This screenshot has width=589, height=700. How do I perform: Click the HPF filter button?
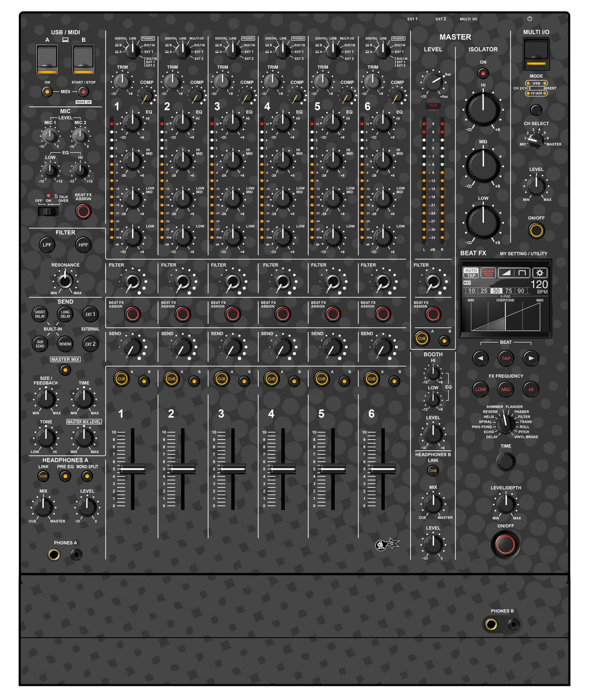[83, 245]
